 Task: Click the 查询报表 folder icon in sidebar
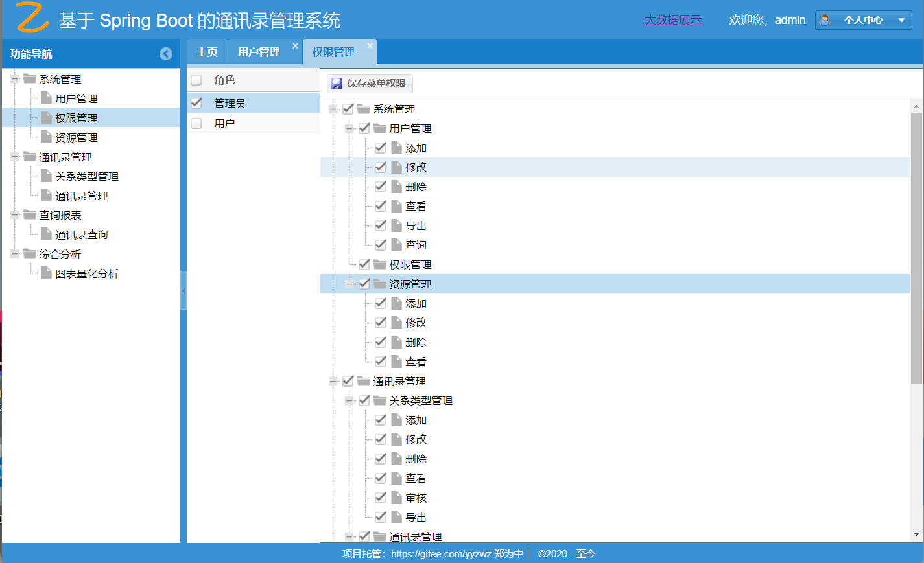[30, 214]
